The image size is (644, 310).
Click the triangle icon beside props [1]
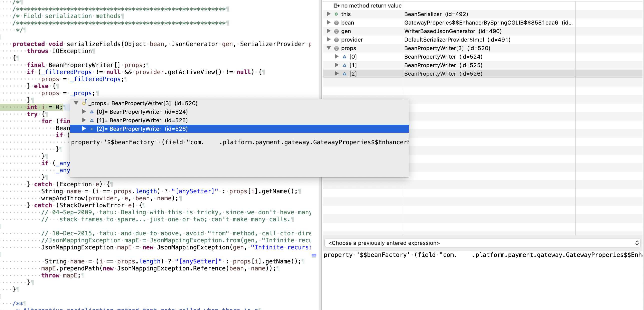pyautogui.click(x=345, y=65)
